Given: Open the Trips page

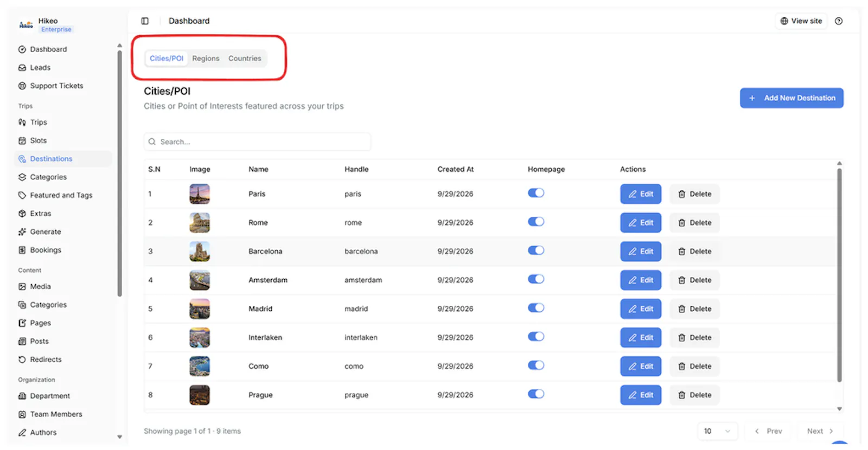Looking at the screenshot, I should coord(33,123).
